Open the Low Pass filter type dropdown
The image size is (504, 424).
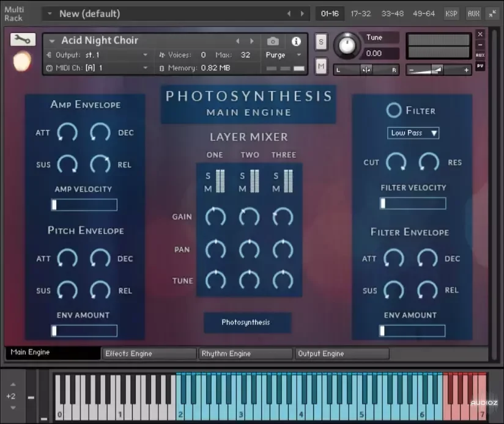[x=413, y=133]
